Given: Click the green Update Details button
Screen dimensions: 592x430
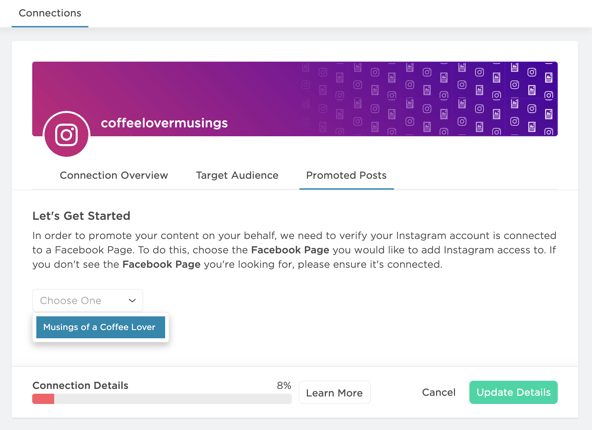Looking at the screenshot, I should click(513, 392).
